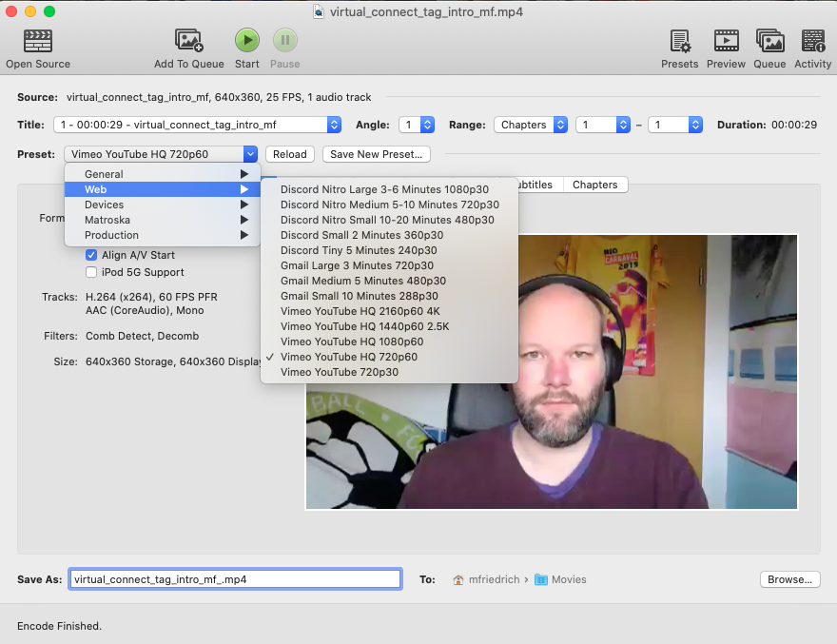Click the Reload preset button
This screenshot has height=644, width=837.
pyautogui.click(x=290, y=154)
